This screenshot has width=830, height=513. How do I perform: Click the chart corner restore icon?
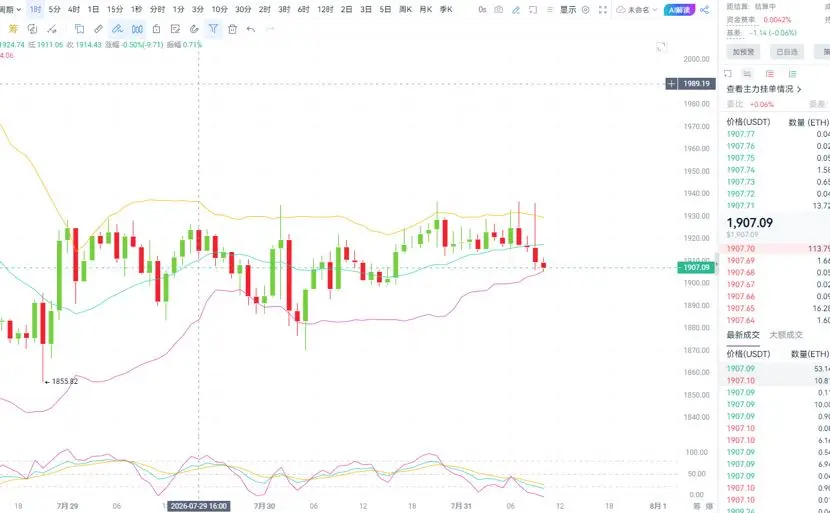(661, 47)
